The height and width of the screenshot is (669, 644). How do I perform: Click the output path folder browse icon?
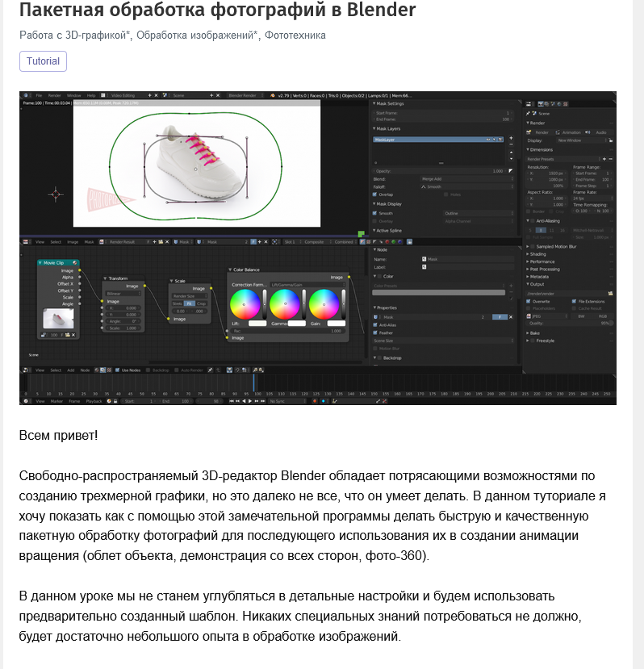click(610, 294)
